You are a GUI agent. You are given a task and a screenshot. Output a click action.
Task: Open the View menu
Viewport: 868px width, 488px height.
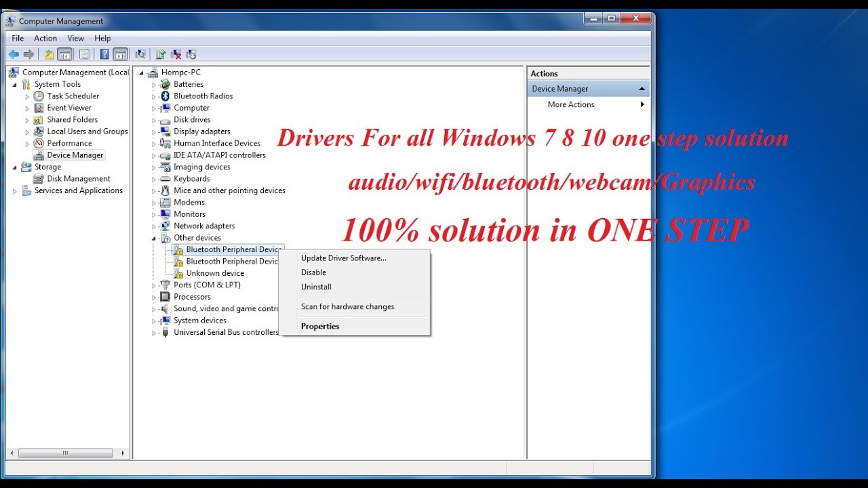tap(76, 38)
